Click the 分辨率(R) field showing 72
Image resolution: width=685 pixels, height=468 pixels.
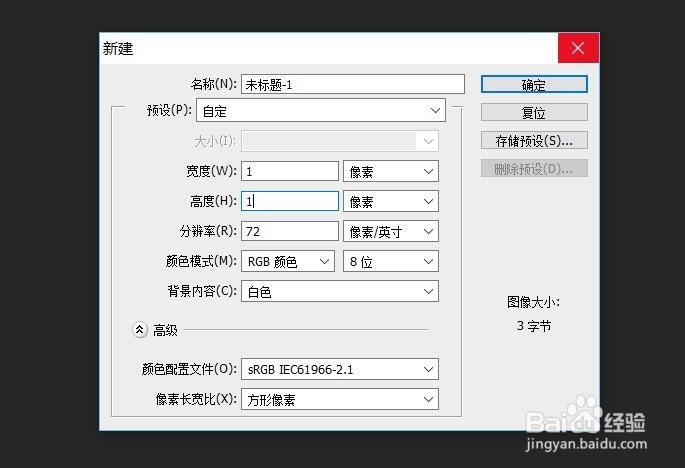tap(290, 231)
